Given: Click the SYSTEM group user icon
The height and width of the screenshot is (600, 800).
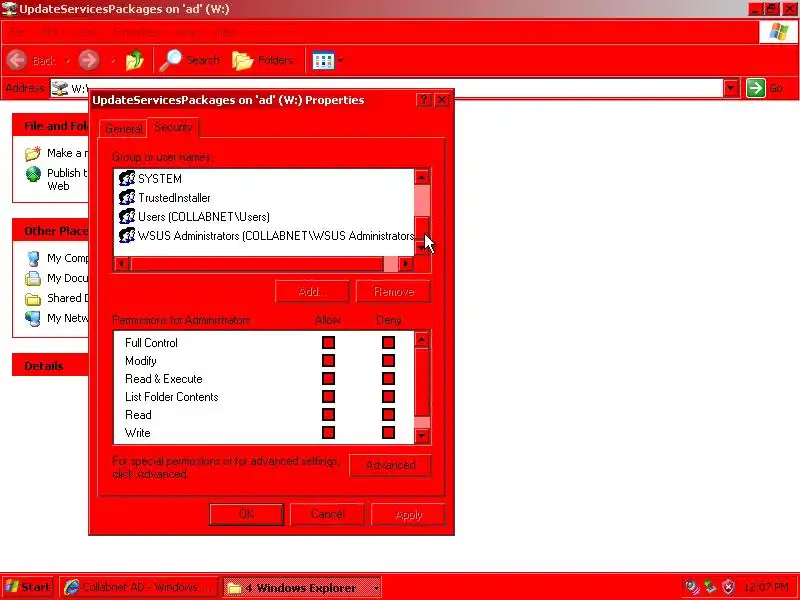Looking at the screenshot, I should (127, 179).
